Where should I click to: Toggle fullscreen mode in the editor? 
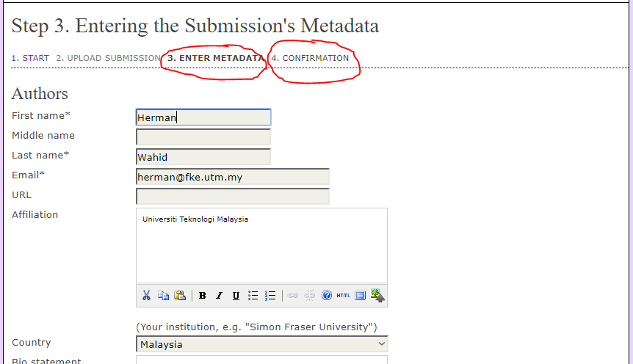coord(361,296)
